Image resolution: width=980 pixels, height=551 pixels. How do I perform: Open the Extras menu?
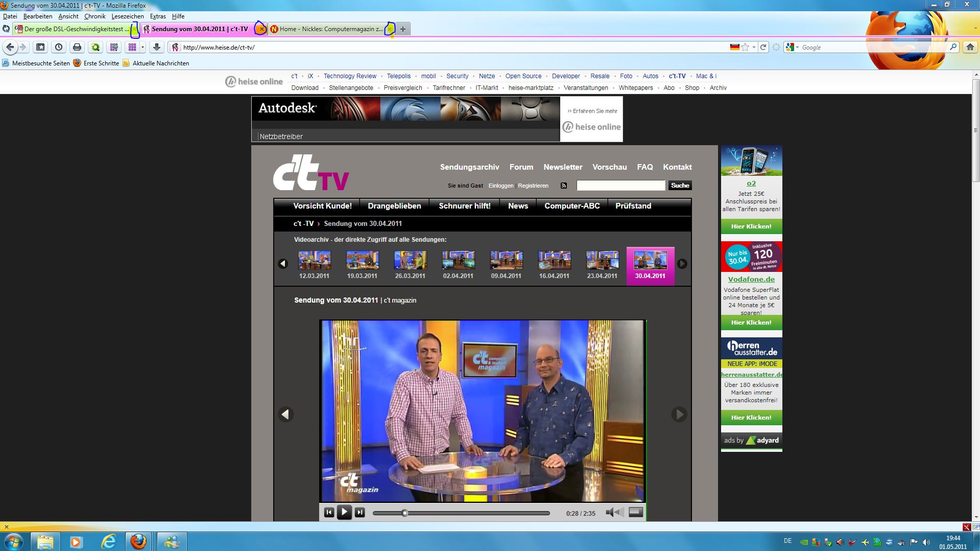pyautogui.click(x=158, y=16)
